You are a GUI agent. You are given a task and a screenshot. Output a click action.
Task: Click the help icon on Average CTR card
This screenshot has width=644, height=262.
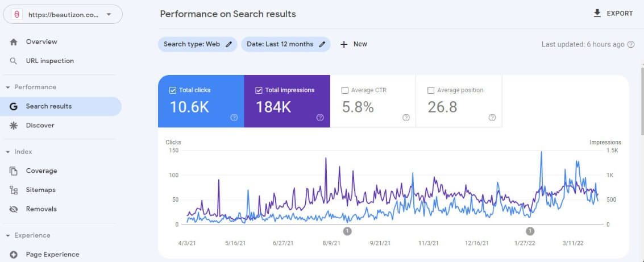(x=406, y=118)
